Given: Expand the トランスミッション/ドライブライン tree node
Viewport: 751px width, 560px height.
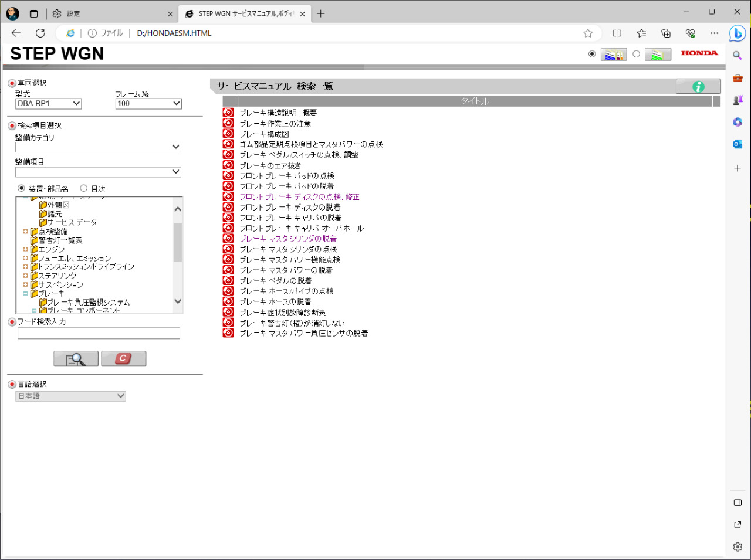Looking at the screenshot, I should [x=25, y=267].
